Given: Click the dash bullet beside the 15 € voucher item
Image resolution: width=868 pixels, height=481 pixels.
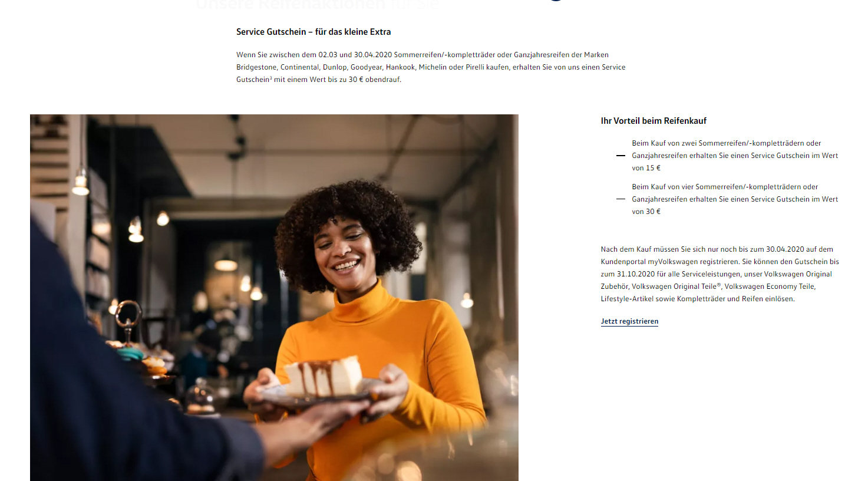Looking at the screenshot, I should [x=621, y=156].
